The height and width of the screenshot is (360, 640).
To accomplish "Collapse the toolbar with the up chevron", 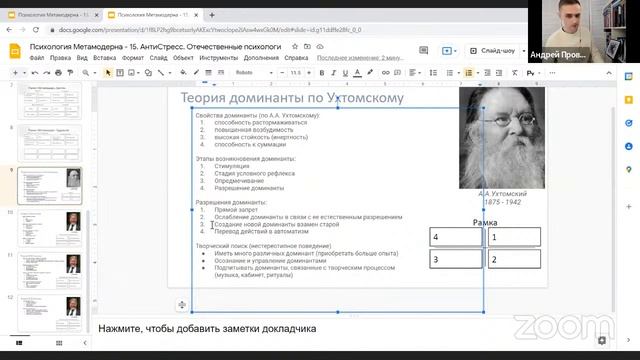I will (609, 73).
